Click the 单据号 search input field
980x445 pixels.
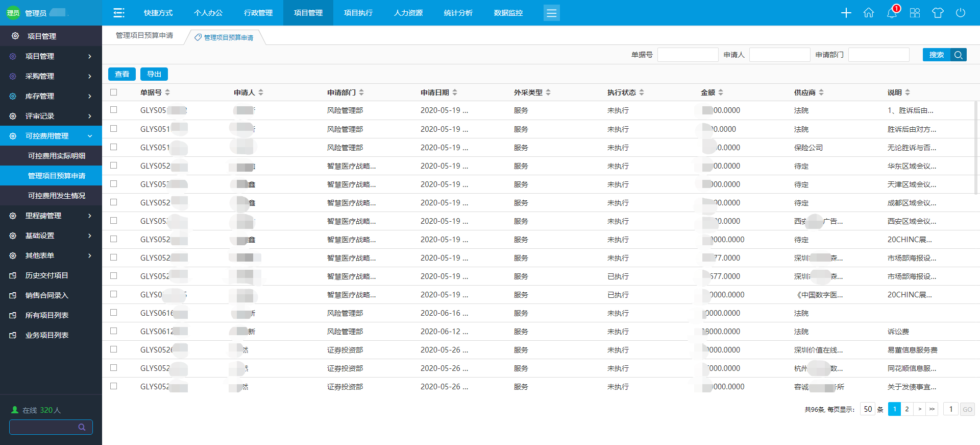tap(688, 55)
